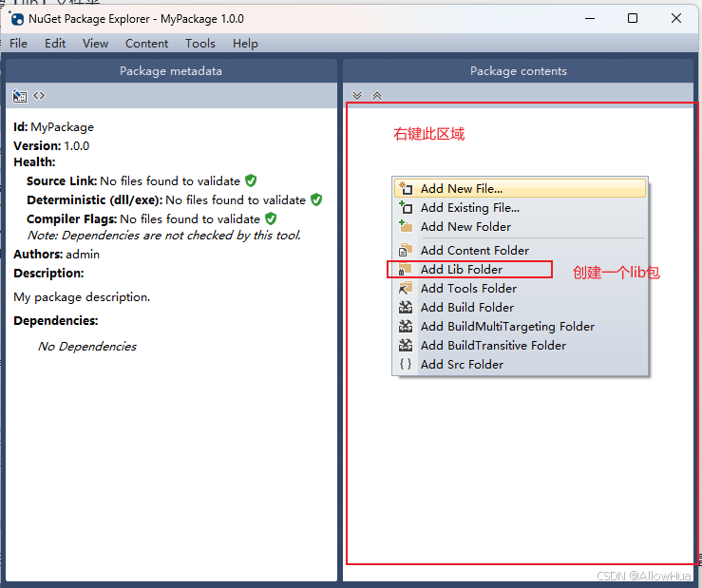Open the Tools menu

[200, 44]
